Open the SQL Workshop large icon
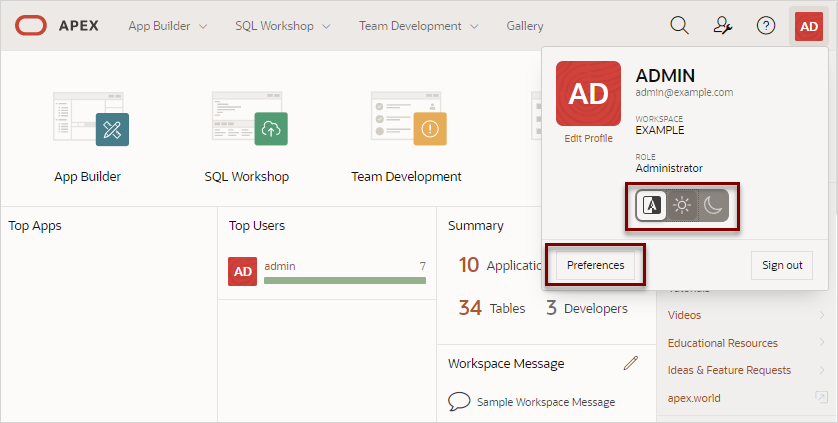The height and width of the screenshot is (423, 838). (250, 119)
